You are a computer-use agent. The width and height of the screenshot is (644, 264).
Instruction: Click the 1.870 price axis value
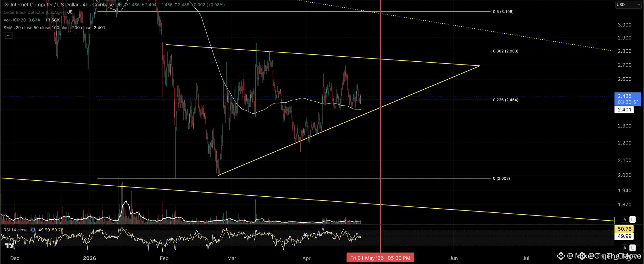(x=625, y=205)
